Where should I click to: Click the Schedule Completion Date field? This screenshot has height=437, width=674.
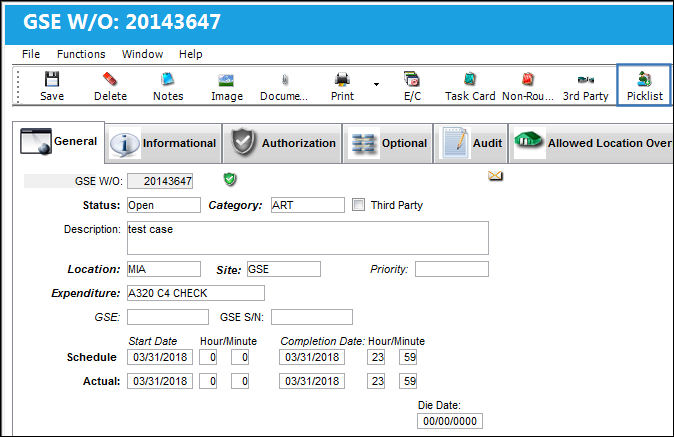point(312,357)
